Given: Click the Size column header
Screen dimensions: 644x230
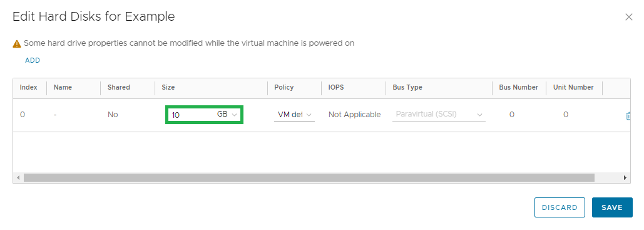Looking at the screenshot, I should pyautogui.click(x=168, y=87).
